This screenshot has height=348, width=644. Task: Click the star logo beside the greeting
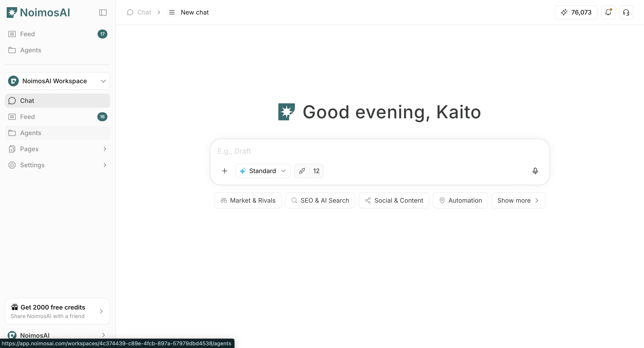click(286, 112)
